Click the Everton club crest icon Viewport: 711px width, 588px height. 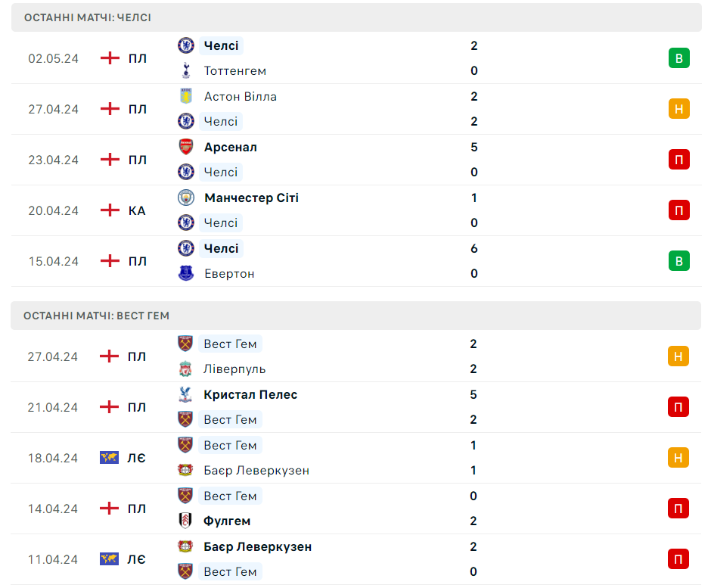[x=186, y=274]
